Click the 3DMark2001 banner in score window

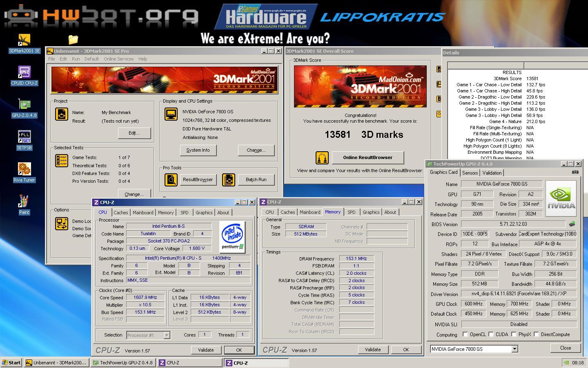[360, 86]
